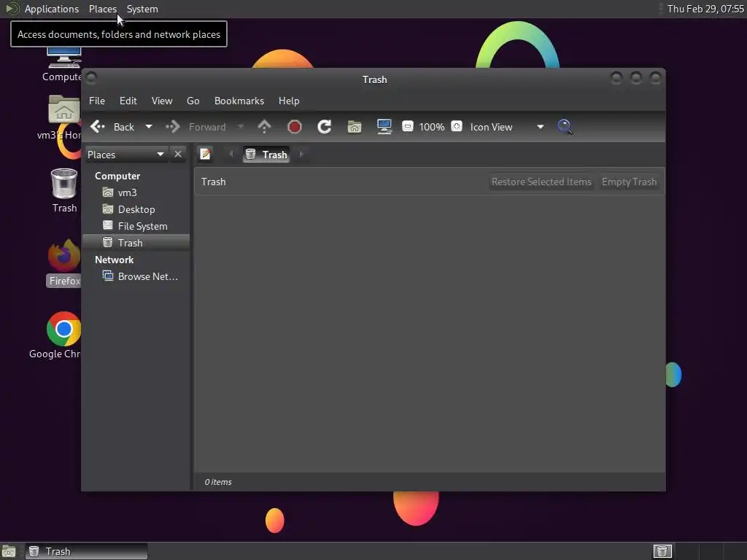Click the Computer sidebar heading
This screenshot has width=747, height=560.
(117, 176)
